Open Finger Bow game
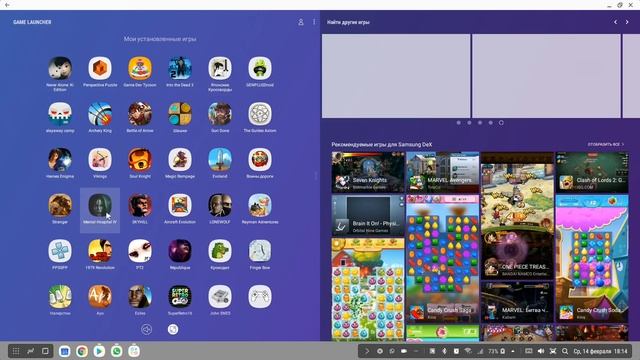The width and height of the screenshot is (640, 360). click(260, 251)
